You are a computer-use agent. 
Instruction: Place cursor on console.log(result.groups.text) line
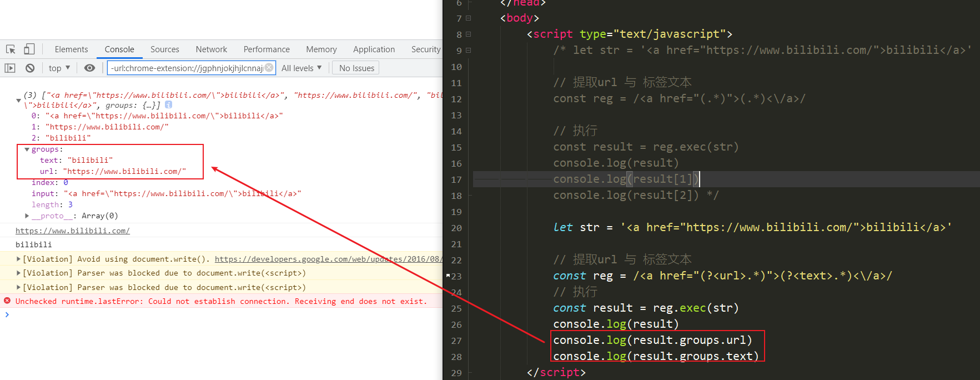(x=656, y=356)
